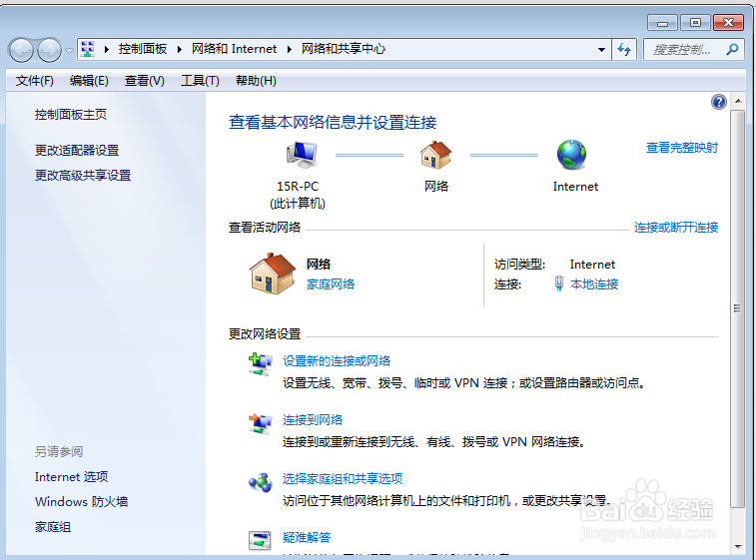
Task: Click the 15R-PC computer name text
Action: (298, 187)
